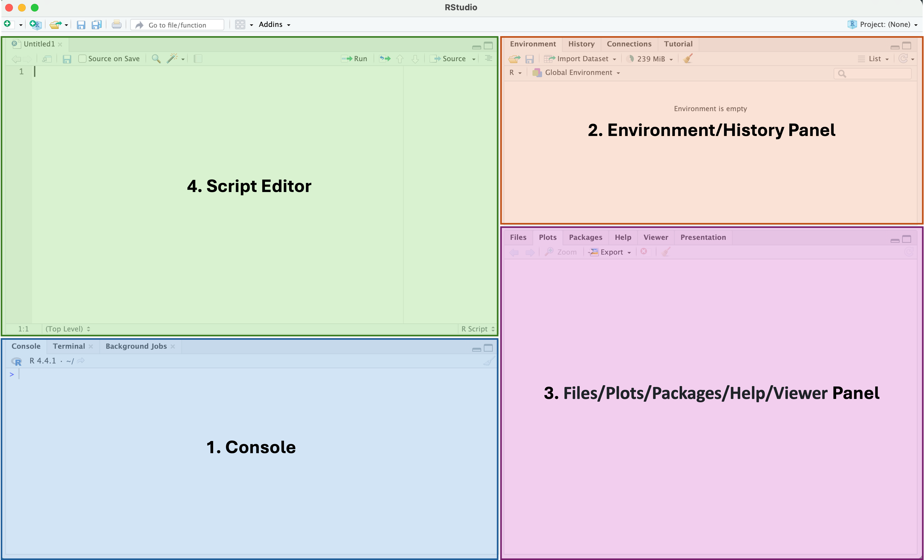Viewport: 924px width, 560px height.
Task: Switch to the Files tab
Action: click(518, 237)
